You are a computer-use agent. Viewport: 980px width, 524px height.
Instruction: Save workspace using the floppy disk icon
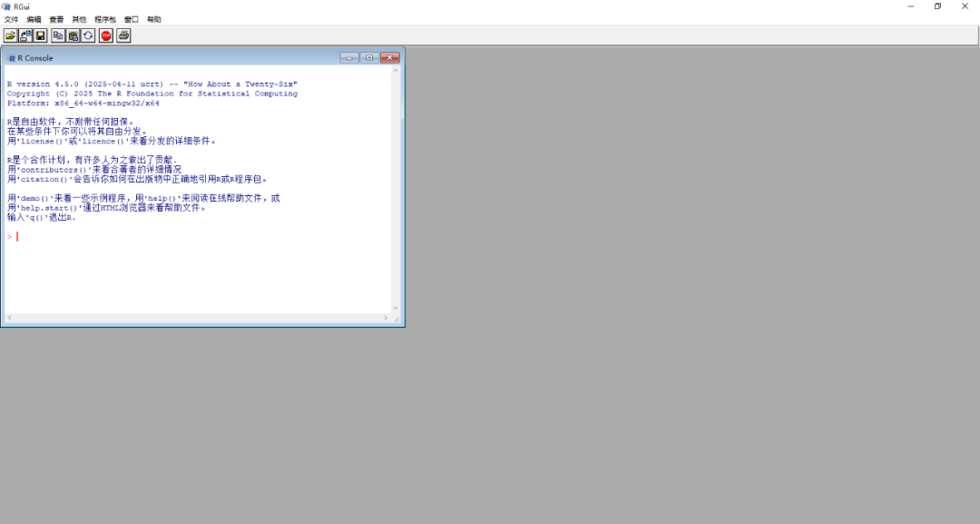pyautogui.click(x=41, y=35)
